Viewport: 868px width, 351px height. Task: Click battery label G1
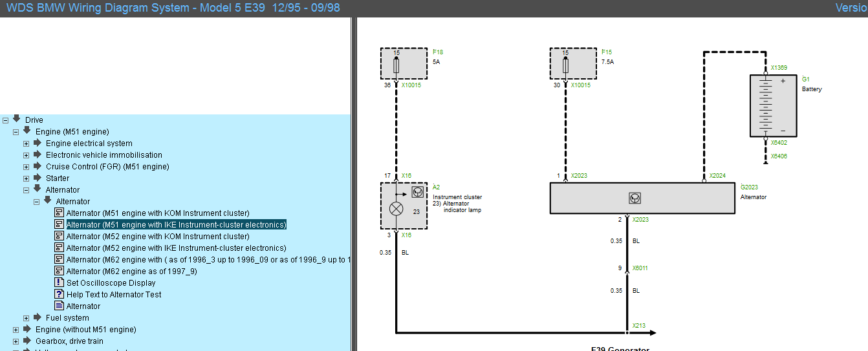(806, 80)
